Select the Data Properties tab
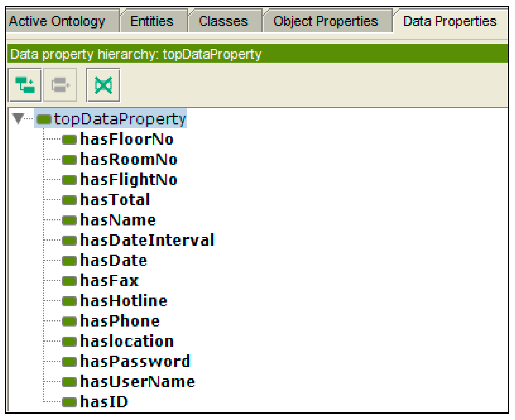The width and height of the screenshot is (515, 420). click(450, 21)
